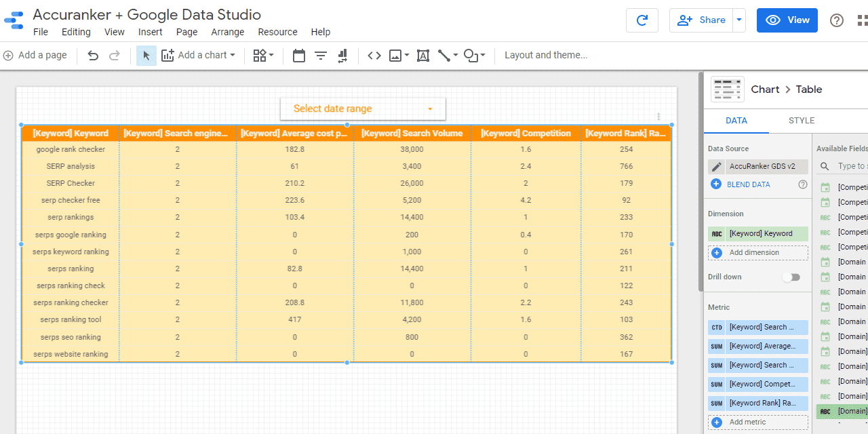The height and width of the screenshot is (434, 868).
Task: Click the table's three-dot more options
Action: pos(658,117)
